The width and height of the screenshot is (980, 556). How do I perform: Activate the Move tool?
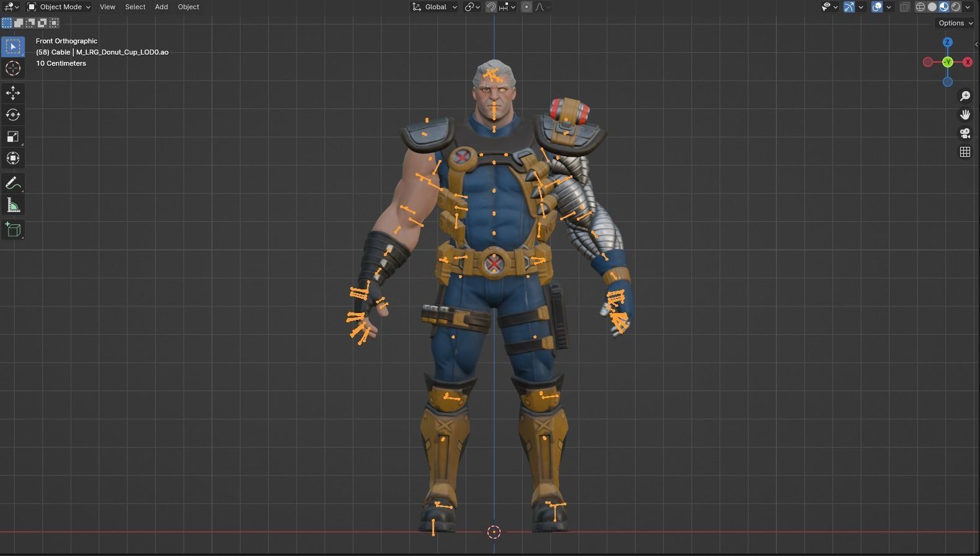click(x=13, y=93)
